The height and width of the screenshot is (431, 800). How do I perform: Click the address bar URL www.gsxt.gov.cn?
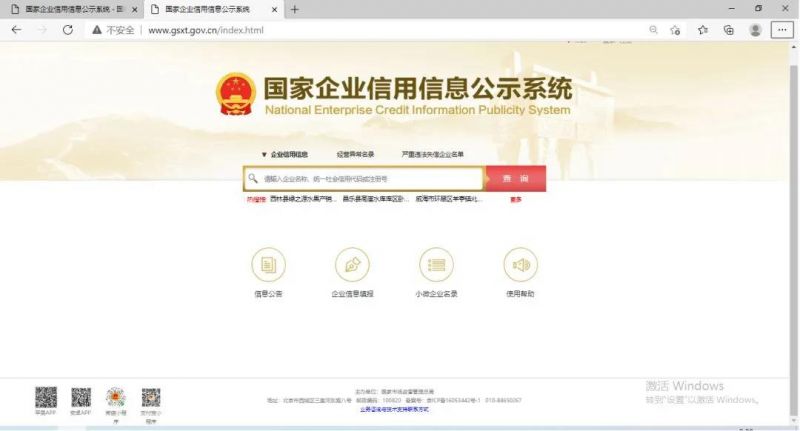click(x=206, y=30)
